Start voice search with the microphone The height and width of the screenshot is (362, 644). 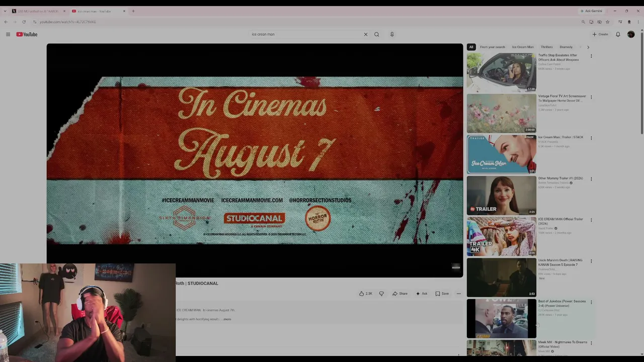click(392, 34)
